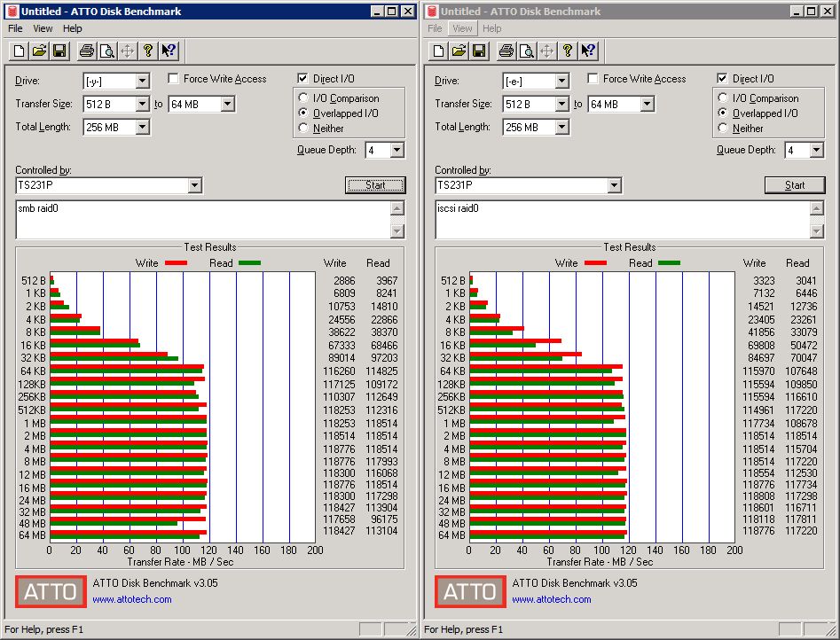Click description scrollbar up arrow, right window
Screen dimensions: 840x640
[817, 208]
